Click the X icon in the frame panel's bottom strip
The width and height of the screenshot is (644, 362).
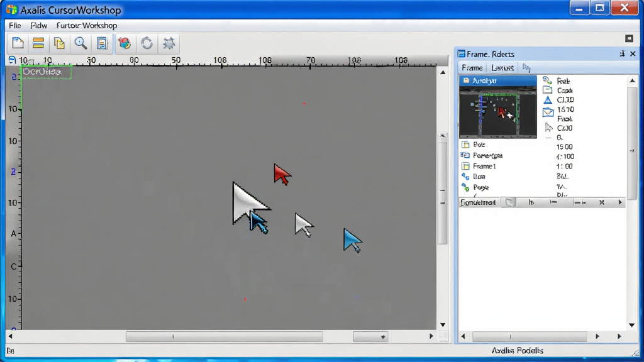click(602, 202)
